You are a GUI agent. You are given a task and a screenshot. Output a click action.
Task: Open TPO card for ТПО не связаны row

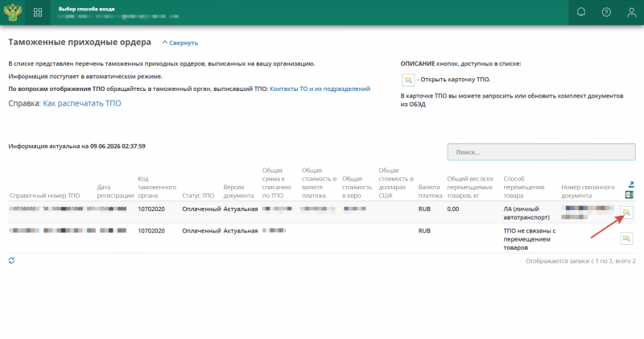(x=626, y=238)
